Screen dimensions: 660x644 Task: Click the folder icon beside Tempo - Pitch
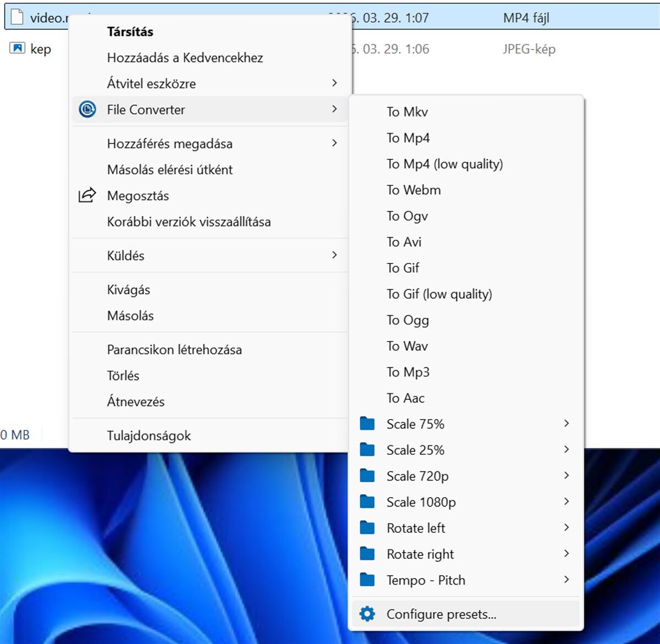367,580
